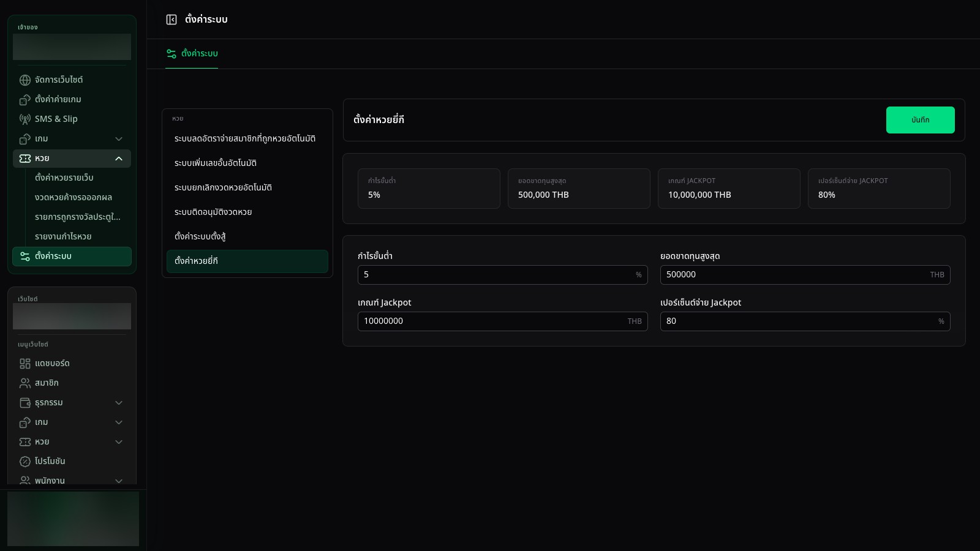Screen dimensions: 980x551
Task: Expand เกม chevron in website menu
Action: point(119,422)
